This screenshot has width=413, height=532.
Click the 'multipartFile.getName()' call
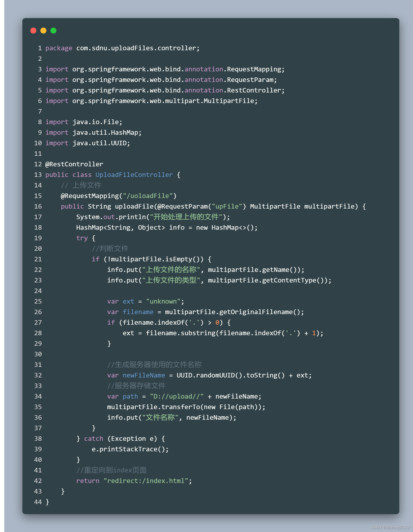[x=254, y=270]
